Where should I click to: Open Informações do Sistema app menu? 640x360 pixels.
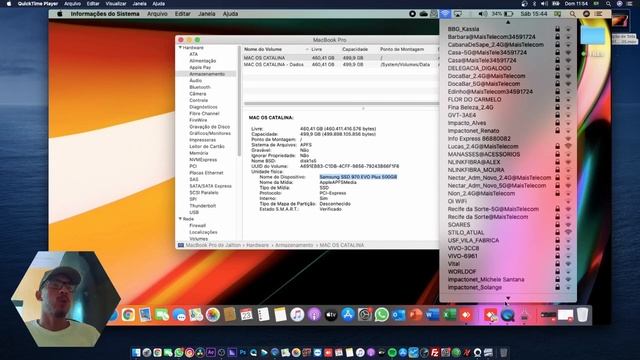tap(105, 14)
